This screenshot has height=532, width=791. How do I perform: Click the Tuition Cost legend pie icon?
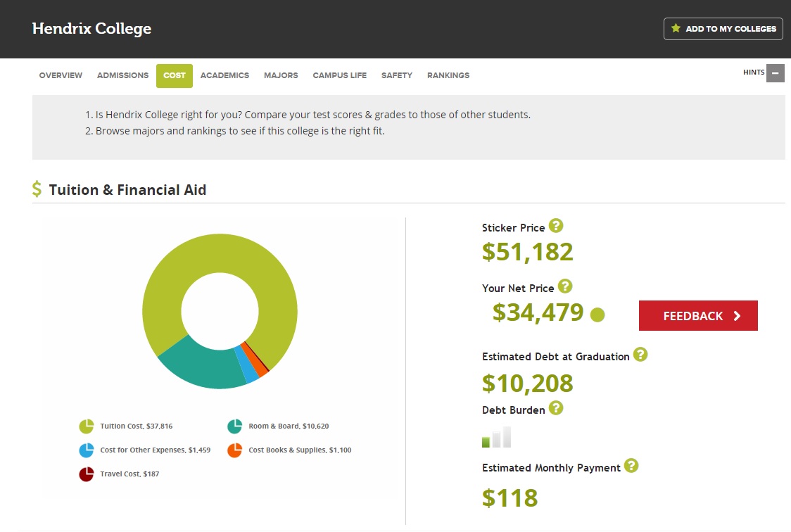pyautogui.click(x=87, y=426)
